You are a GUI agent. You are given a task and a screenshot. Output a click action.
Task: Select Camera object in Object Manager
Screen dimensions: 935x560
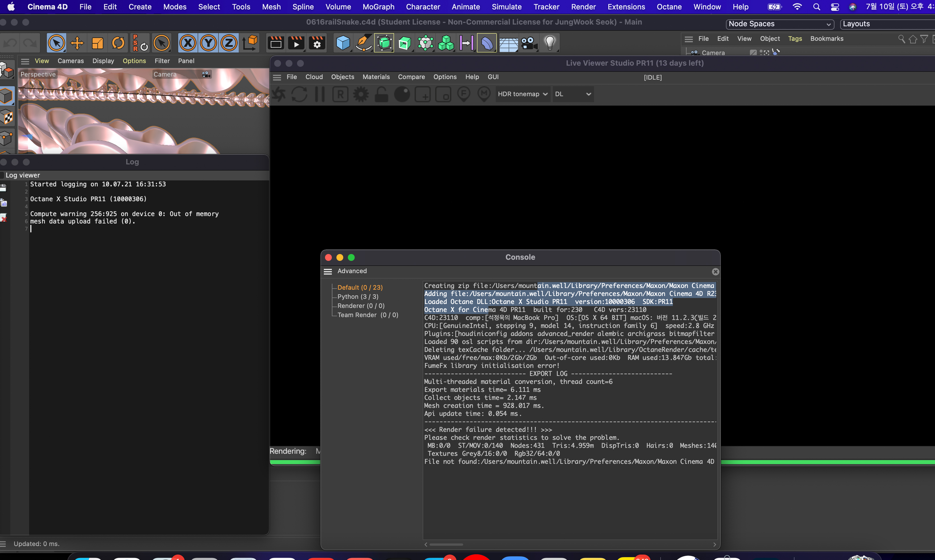(x=713, y=53)
